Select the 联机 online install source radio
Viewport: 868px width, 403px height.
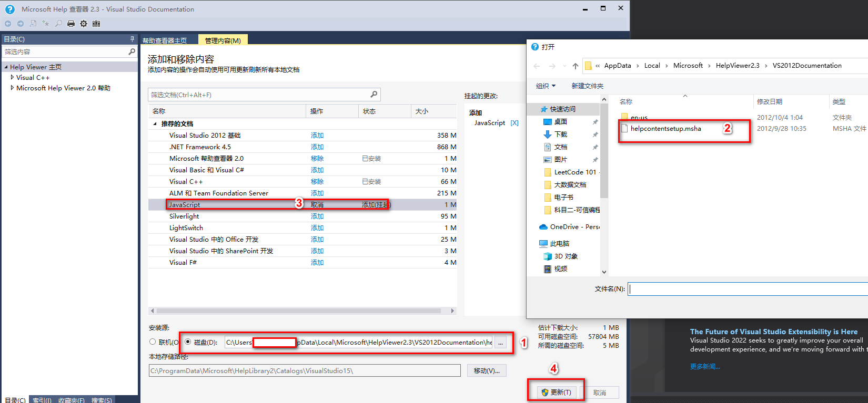[x=153, y=342]
